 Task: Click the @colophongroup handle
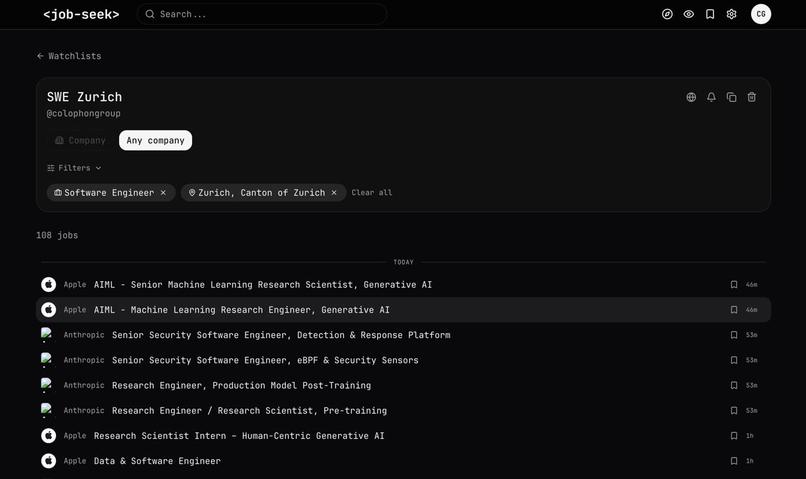83,114
